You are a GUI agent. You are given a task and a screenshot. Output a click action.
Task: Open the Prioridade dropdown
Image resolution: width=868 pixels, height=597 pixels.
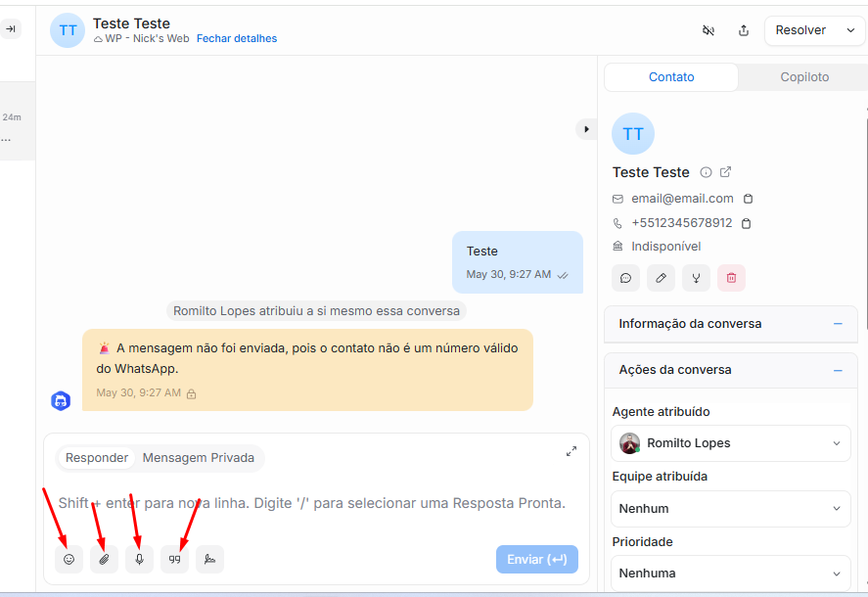[729, 574]
